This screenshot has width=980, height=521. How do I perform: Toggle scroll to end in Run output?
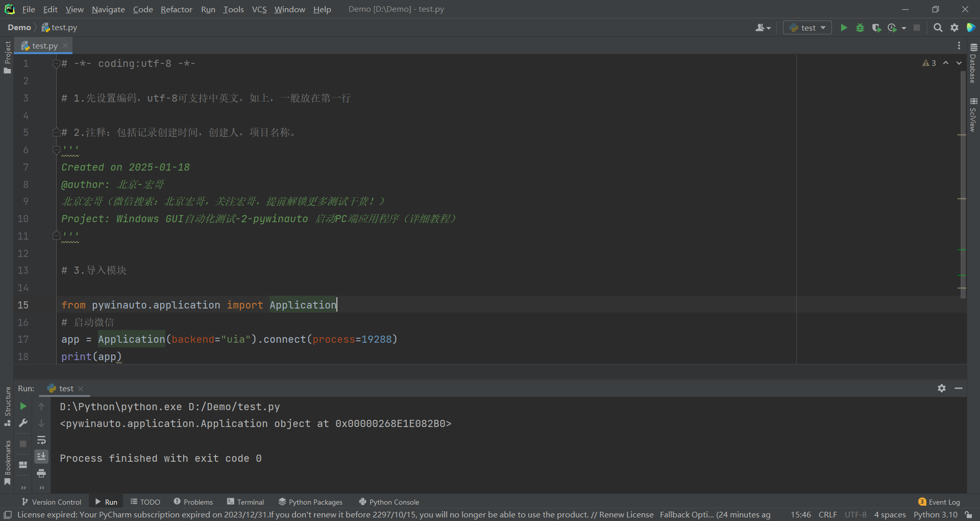[41, 456]
